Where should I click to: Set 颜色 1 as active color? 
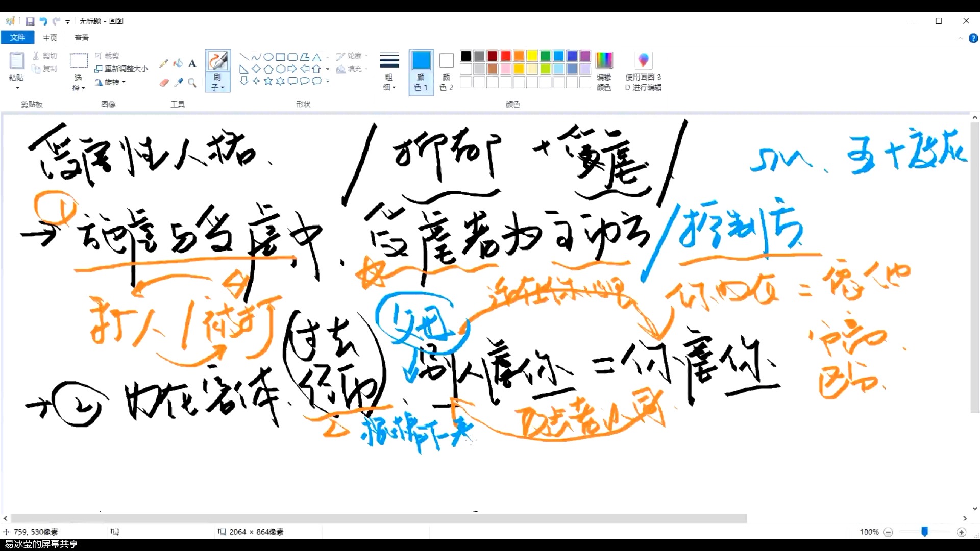pos(421,72)
